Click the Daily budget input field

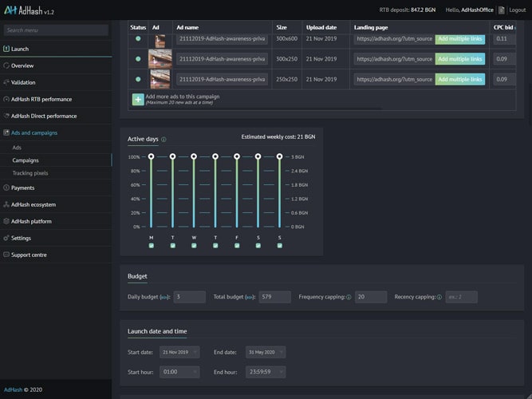[189, 297]
